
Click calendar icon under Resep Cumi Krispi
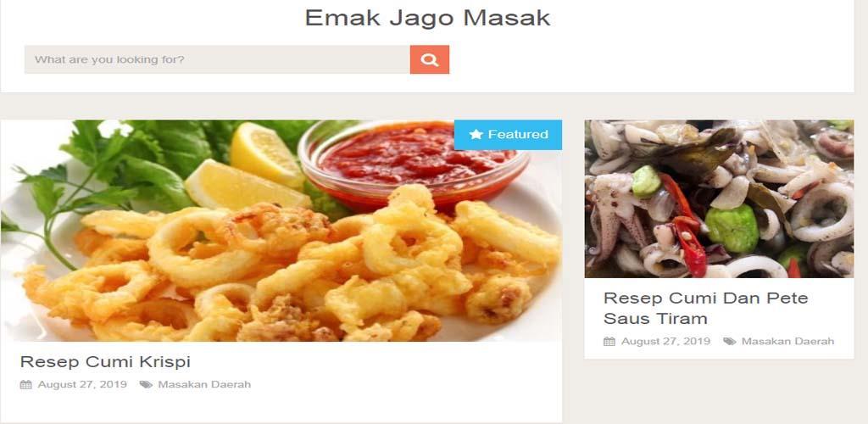pos(26,385)
